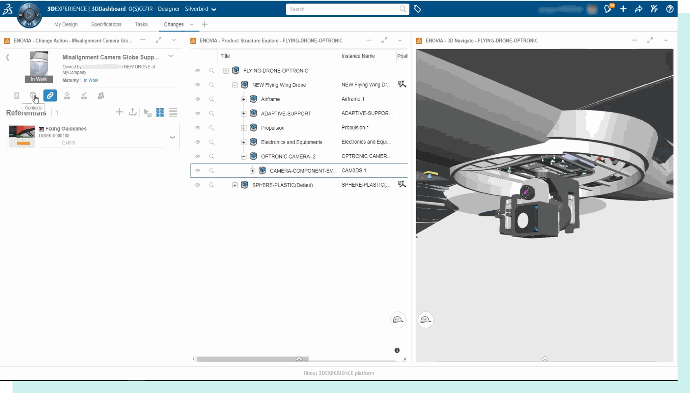690x394 pixels.
Task: Click horizontal scrollbar in Product Structure panel
Action: 253,359
